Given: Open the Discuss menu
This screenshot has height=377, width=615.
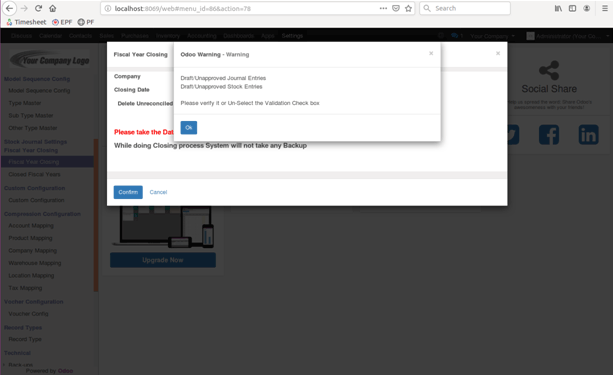Looking at the screenshot, I should (x=21, y=36).
